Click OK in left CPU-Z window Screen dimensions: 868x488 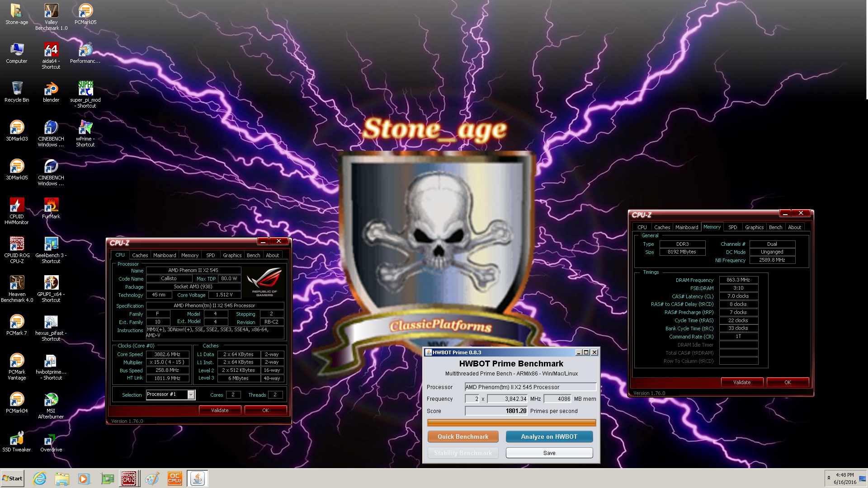(265, 410)
